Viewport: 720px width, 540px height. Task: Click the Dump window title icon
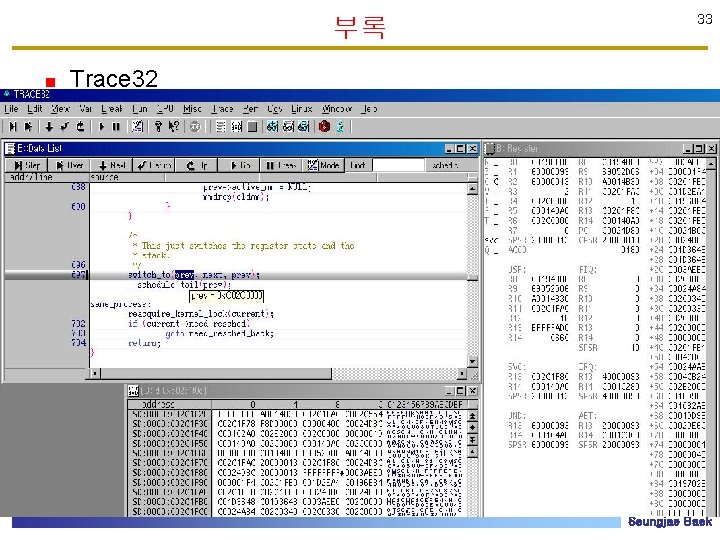pos(133,391)
